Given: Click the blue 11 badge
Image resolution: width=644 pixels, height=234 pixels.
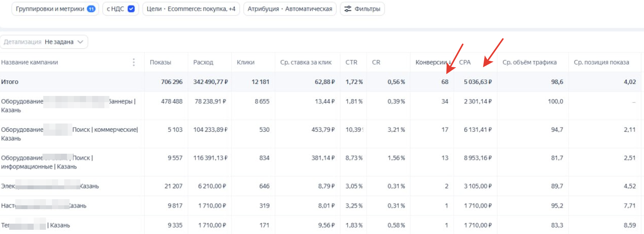Looking at the screenshot, I should coord(91,9).
